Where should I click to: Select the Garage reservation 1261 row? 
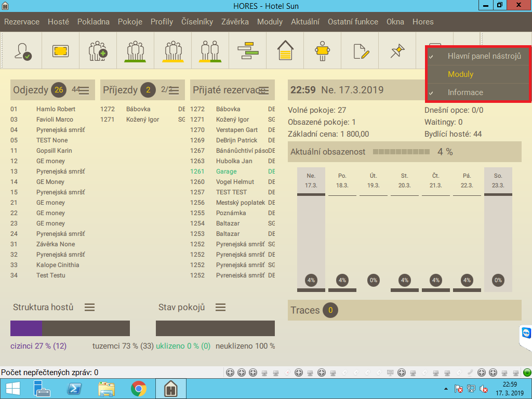(x=227, y=171)
